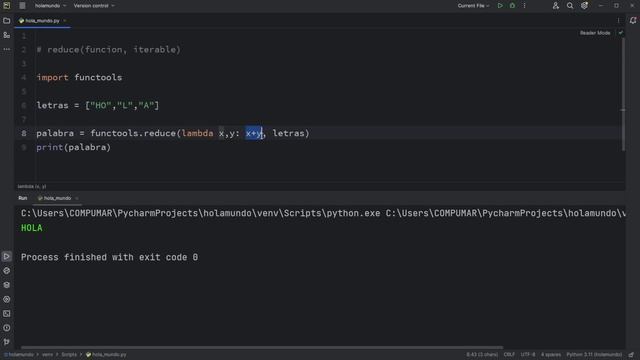Screen dimensions: 640x360
Task: Open editor tab options kebab menu
Action: (x=618, y=20)
